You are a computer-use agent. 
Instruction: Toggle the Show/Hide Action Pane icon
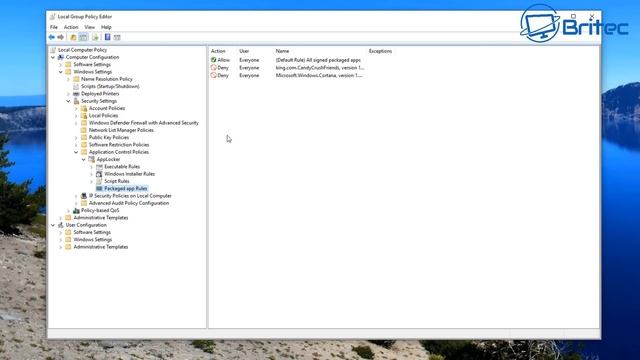[x=117, y=37]
